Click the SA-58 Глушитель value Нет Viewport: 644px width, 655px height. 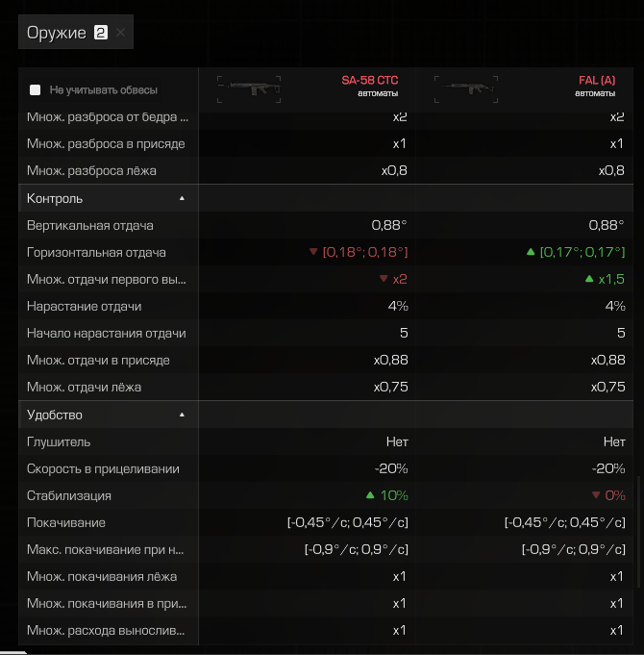(x=397, y=441)
